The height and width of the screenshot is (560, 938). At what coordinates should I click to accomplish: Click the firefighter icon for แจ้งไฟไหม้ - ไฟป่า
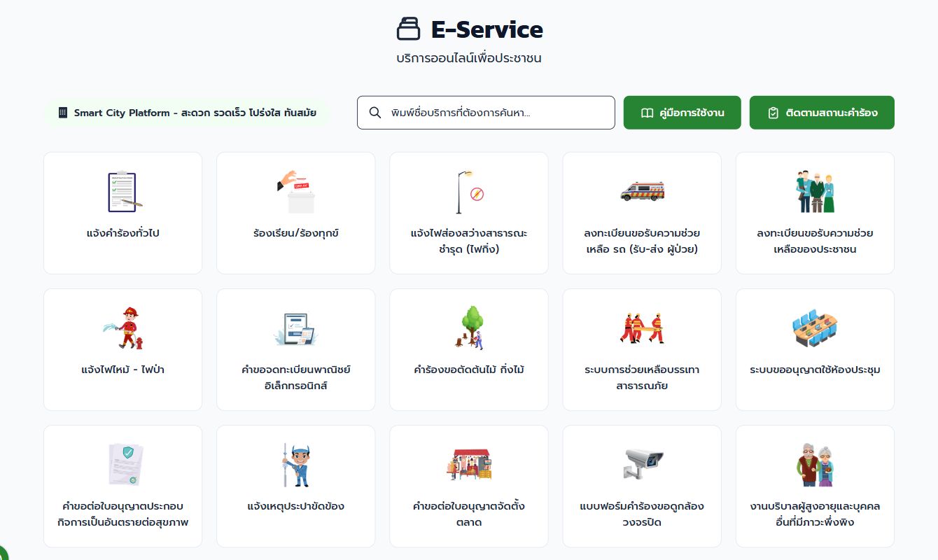pos(123,328)
